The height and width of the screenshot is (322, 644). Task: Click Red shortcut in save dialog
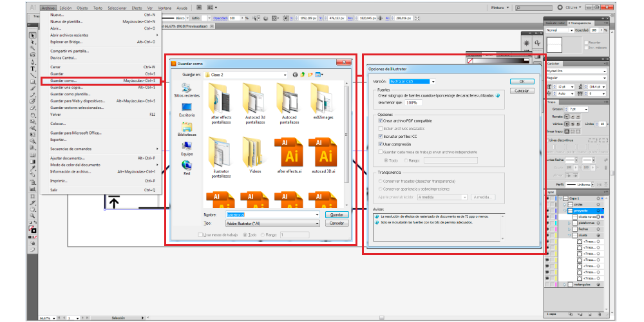187,167
